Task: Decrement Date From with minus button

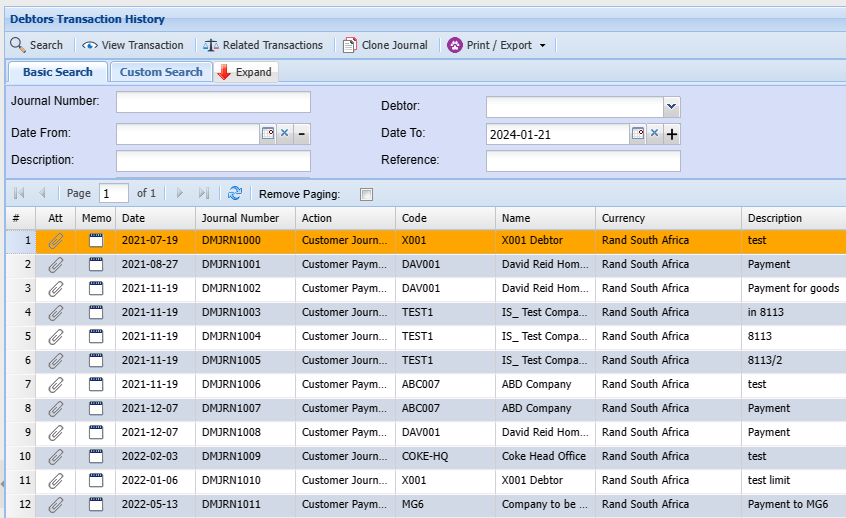Action: click(x=301, y=134)
